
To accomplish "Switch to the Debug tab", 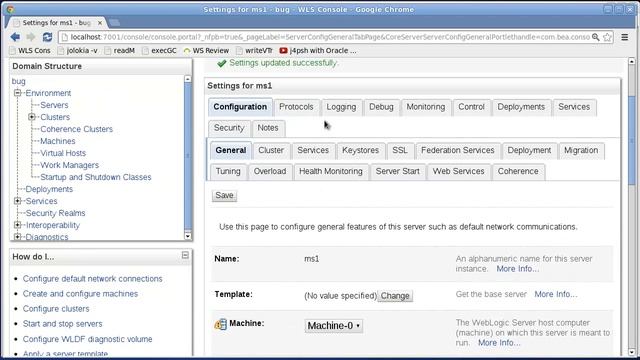I will (x=381, y=107).
